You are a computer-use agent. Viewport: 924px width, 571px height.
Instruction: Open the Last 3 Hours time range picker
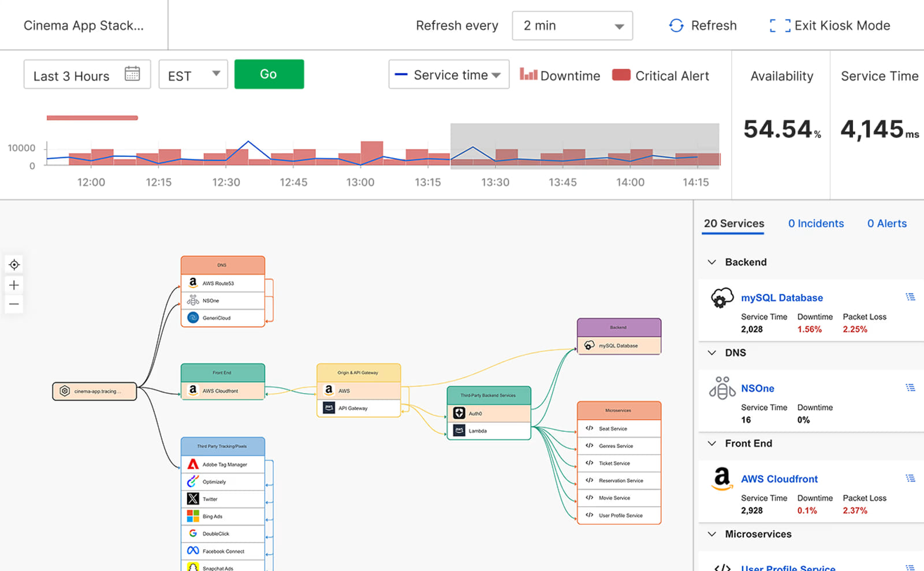[87, 74]
